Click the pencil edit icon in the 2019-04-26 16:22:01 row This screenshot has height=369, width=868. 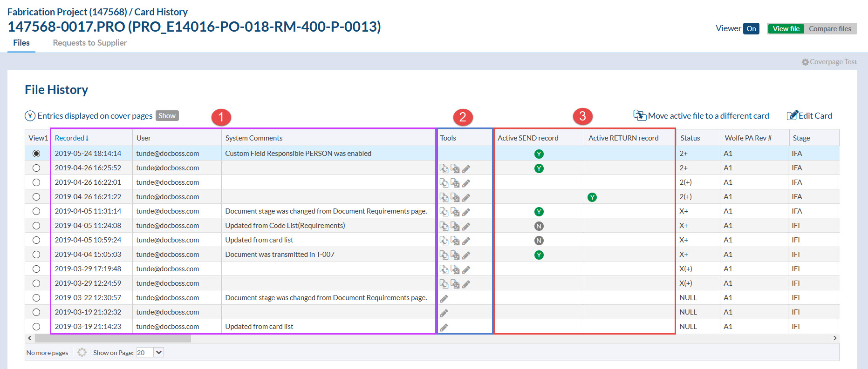pyautogui.click(x=466, y=183)
